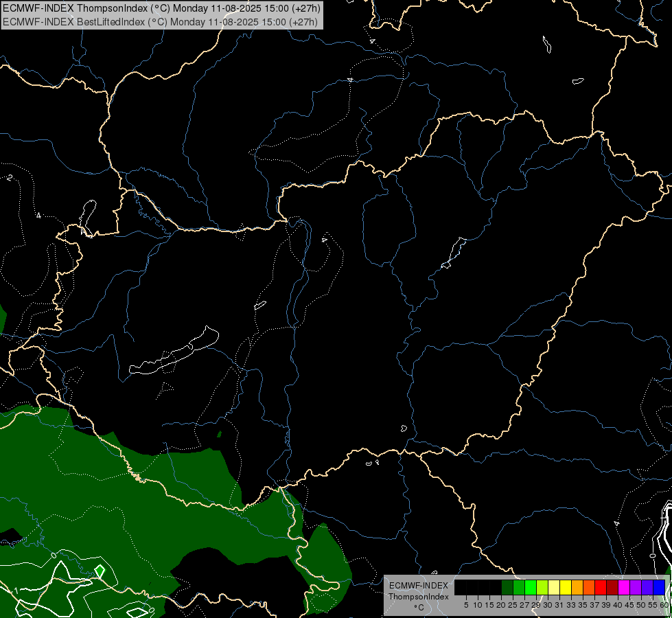Click the legend value 45
This screenshot has width=672, height=618.
pos(629,605)
